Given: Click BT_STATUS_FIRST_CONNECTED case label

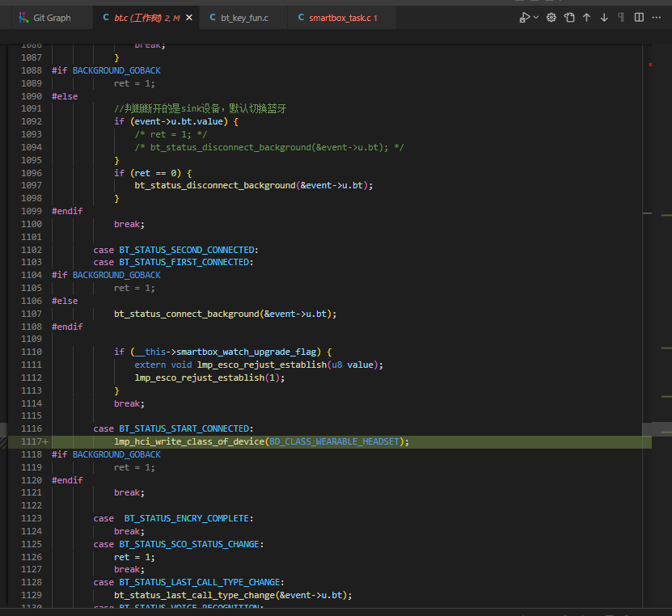Looking at the screenshot, I should point(184,262).
